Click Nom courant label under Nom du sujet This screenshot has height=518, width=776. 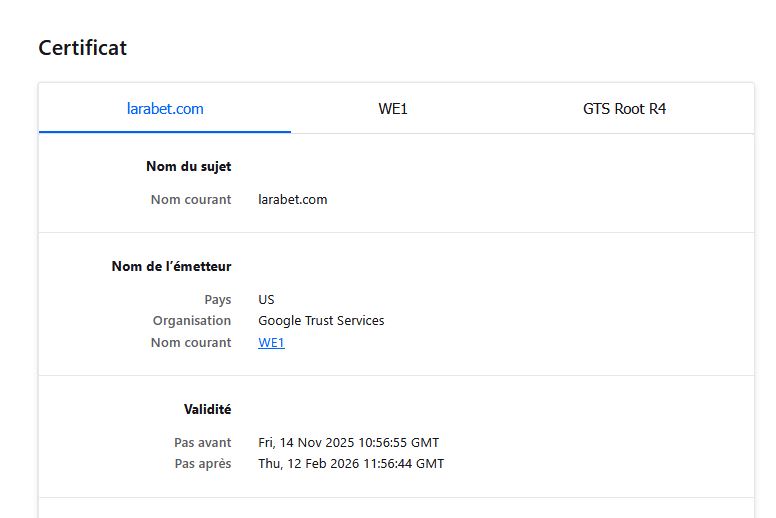[191, 199]
